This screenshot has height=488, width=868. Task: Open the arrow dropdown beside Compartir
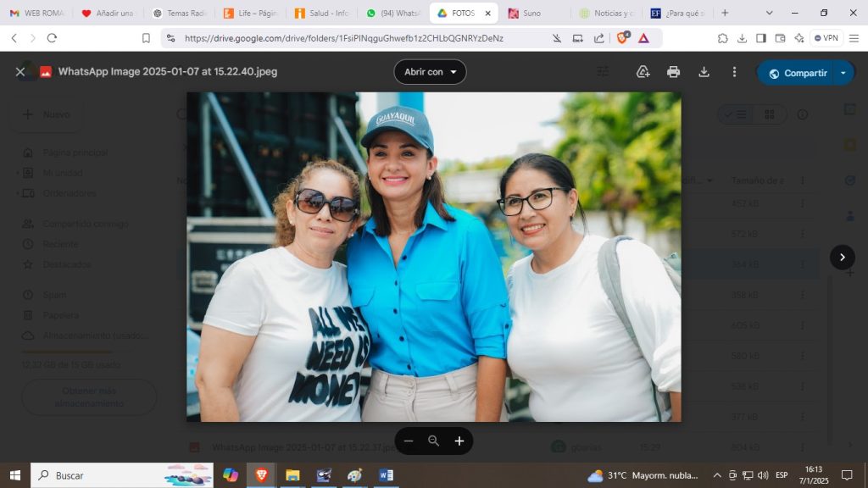tap(843, 73)
